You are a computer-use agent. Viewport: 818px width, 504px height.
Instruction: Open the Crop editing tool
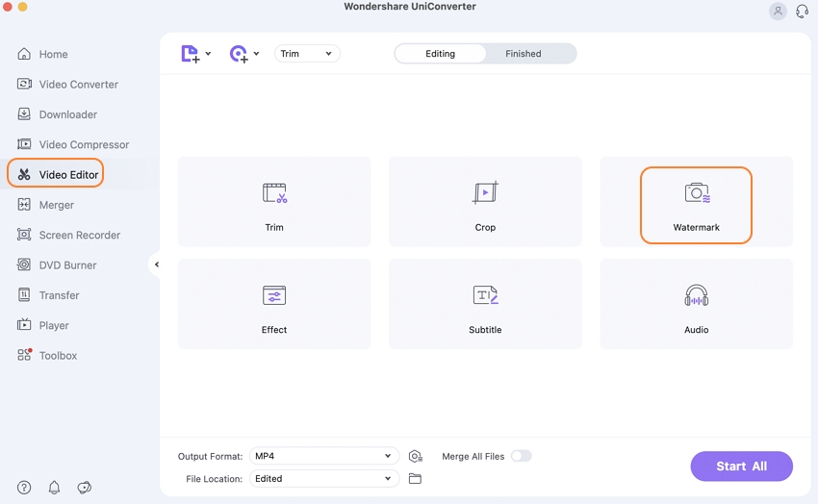coord(485,203)
